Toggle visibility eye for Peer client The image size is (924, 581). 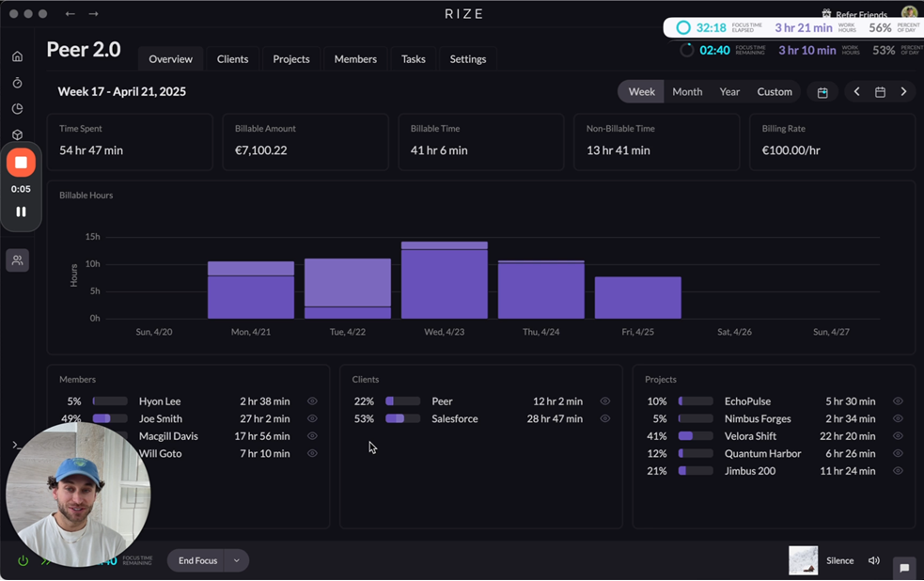605,401
